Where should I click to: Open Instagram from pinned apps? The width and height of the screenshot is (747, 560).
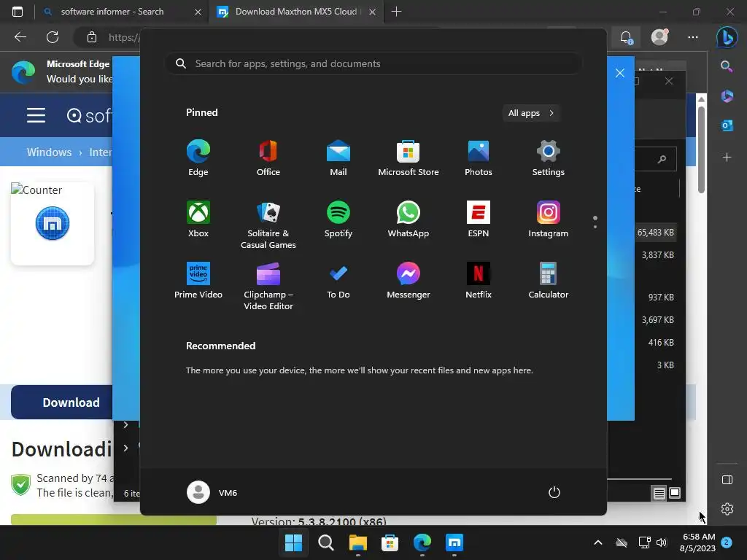coord(549,219)
